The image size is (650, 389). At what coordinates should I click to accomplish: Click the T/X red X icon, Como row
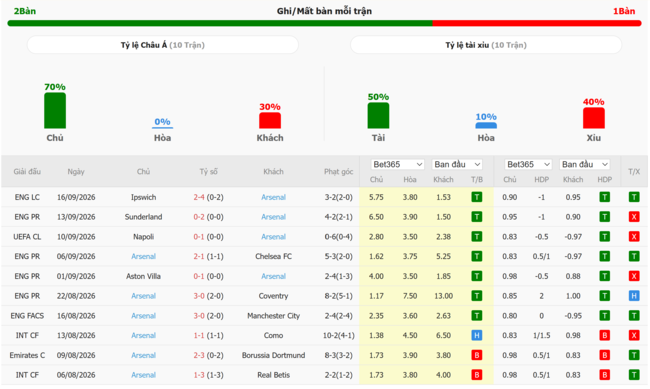(634, 336)
